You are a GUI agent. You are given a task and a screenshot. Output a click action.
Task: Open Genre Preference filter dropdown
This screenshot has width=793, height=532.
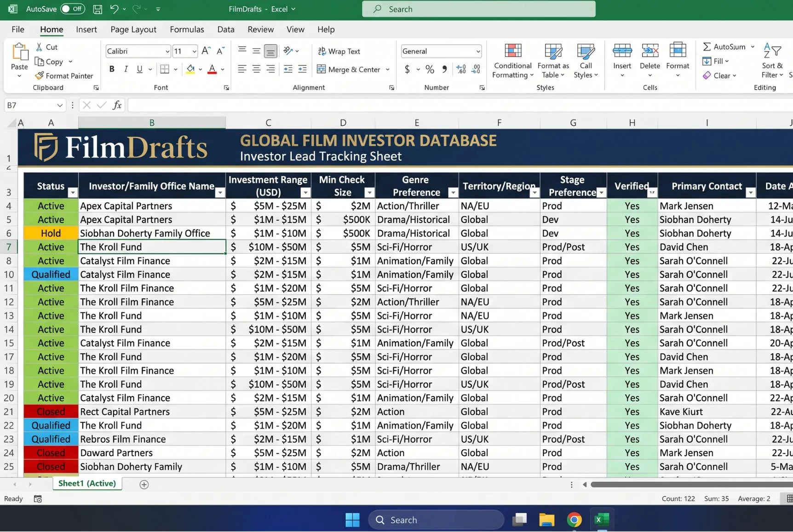point(453,193)
